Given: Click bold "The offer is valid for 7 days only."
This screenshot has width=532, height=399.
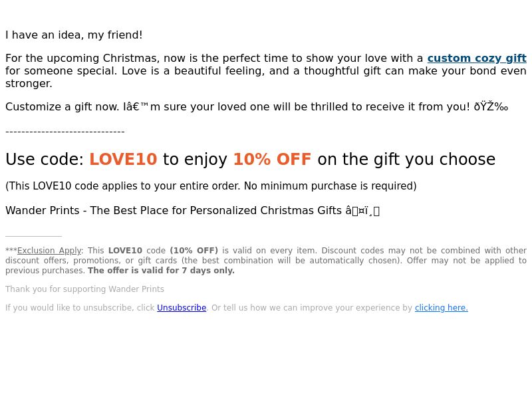Looking at the screenshot, I should [x=161, y=271].
